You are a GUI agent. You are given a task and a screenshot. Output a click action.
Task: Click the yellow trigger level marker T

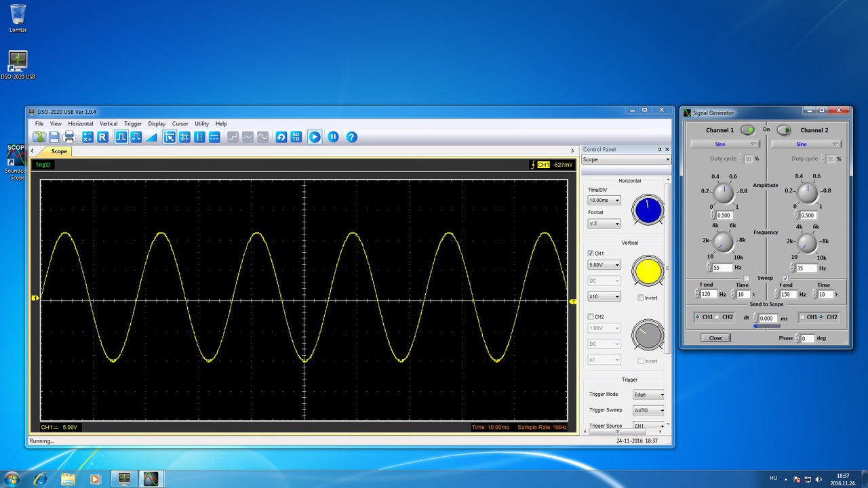573,302
